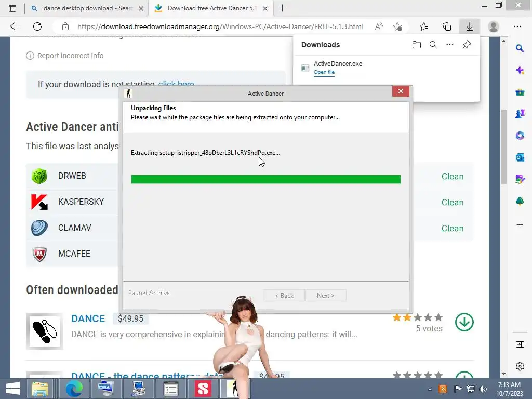Image resolution: width=532 pixels, height=399 pixels.
Task: Open the Copilot sparkle icon in sidebar
Action: pos(520,70)
